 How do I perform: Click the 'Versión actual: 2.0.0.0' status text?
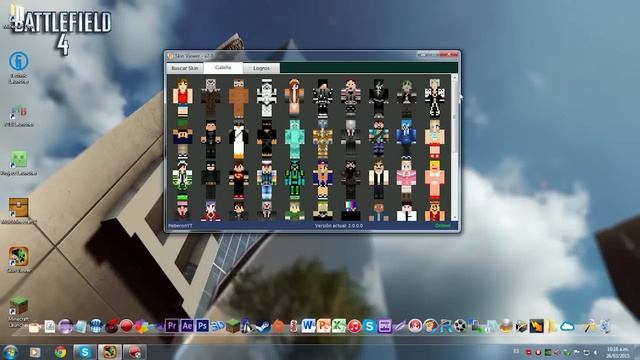click(339, 226)
